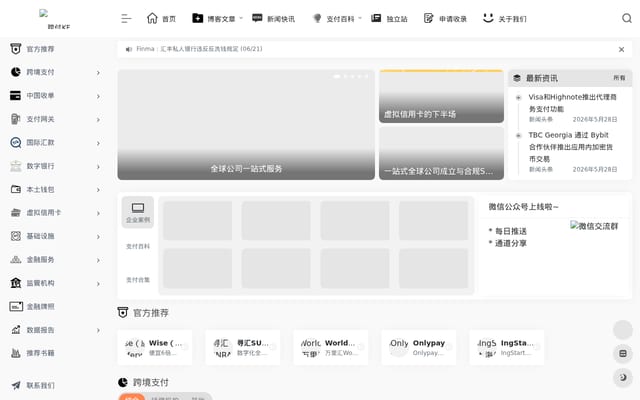Viewport: 640px width, 400px height.
Task: Click the 本土钱包 wallet icon in sidebar
Action: (16, 189)
